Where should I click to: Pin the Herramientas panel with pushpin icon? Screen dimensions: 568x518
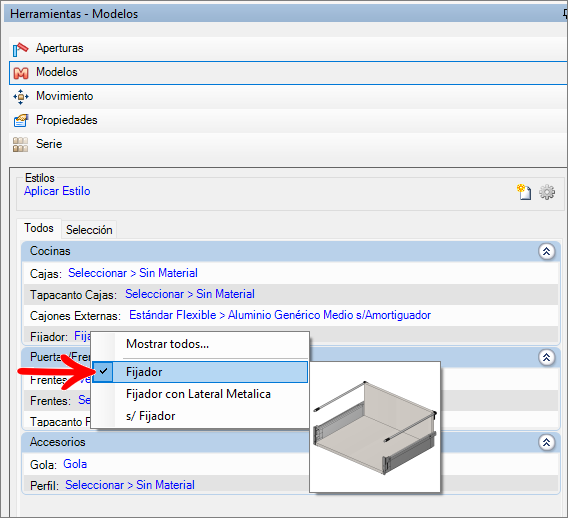[x=565, y=14]
